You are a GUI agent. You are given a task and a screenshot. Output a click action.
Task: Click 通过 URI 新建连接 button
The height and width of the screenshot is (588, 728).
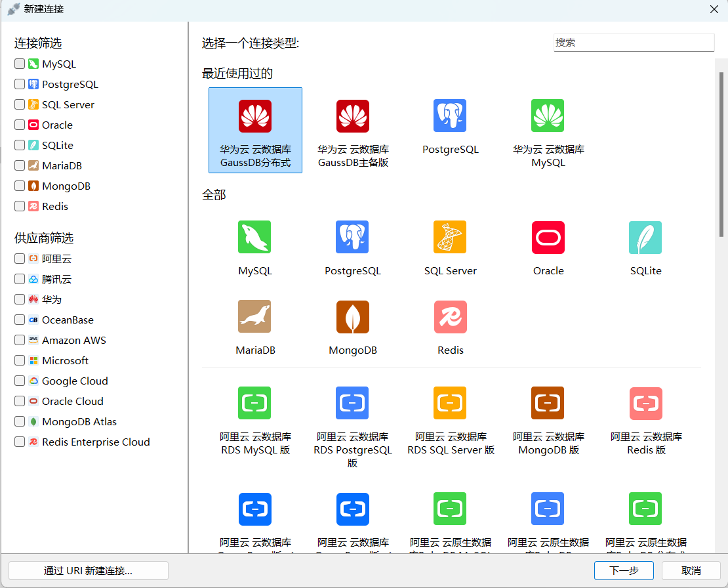[x=89, y=570]
